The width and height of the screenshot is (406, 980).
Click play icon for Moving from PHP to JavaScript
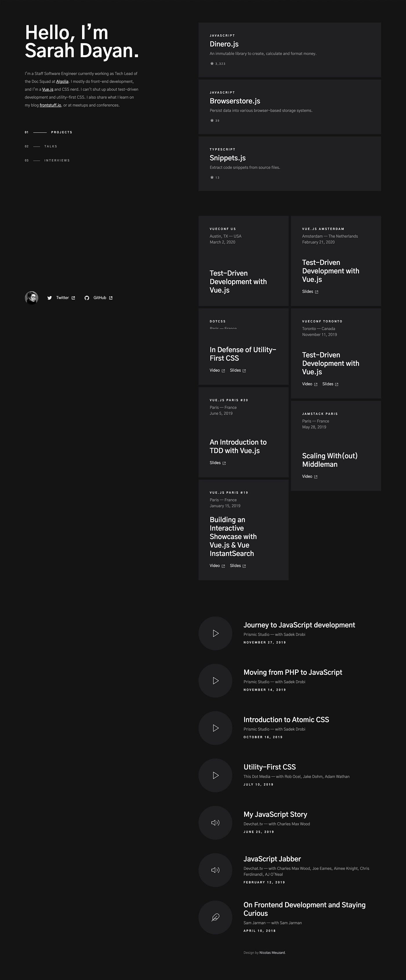[x=215, y=680]
